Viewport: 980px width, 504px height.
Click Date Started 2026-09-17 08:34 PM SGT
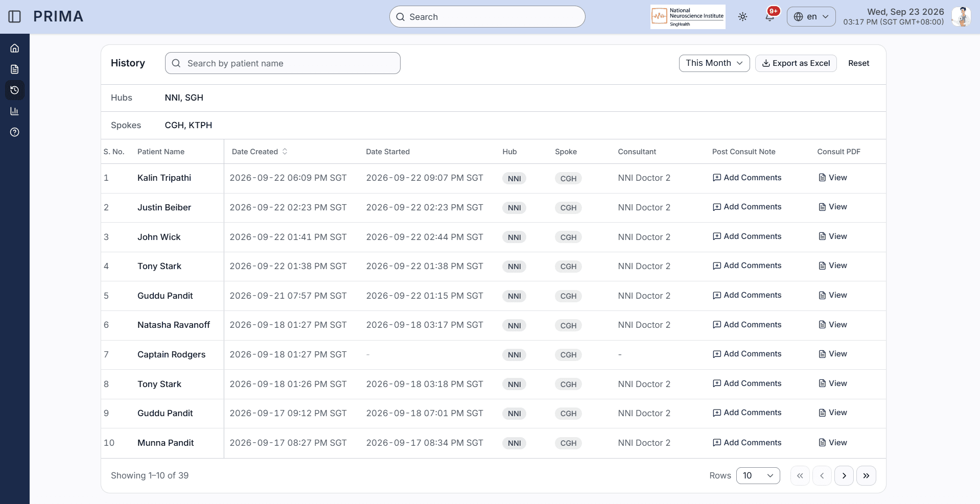(x=425, y=443)
